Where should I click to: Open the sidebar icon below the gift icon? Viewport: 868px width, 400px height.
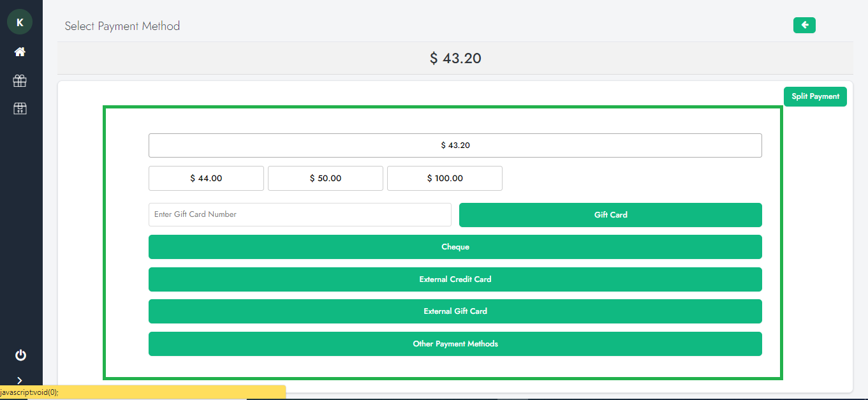click(20, 108)
